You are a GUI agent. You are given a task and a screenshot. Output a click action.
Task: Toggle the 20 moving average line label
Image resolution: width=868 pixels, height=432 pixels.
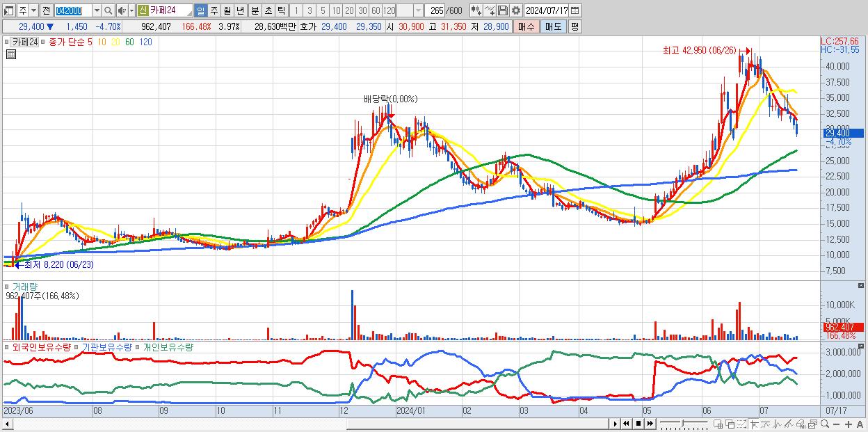coord(115,42)
